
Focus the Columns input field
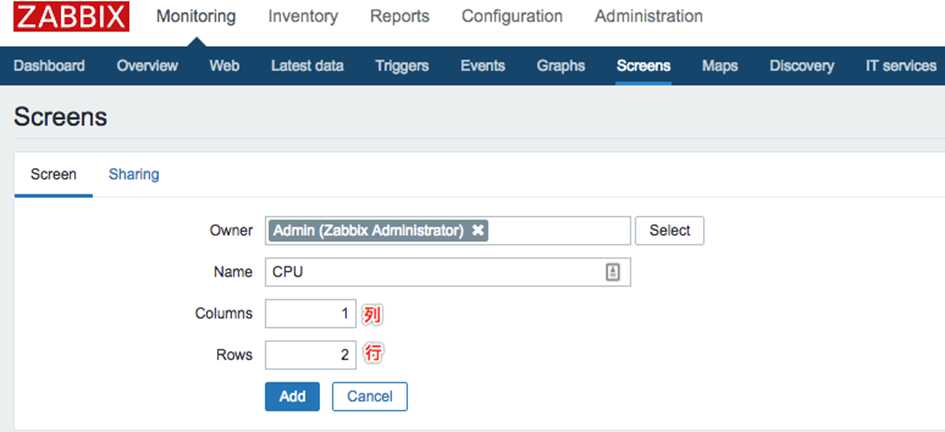point(310,314)
